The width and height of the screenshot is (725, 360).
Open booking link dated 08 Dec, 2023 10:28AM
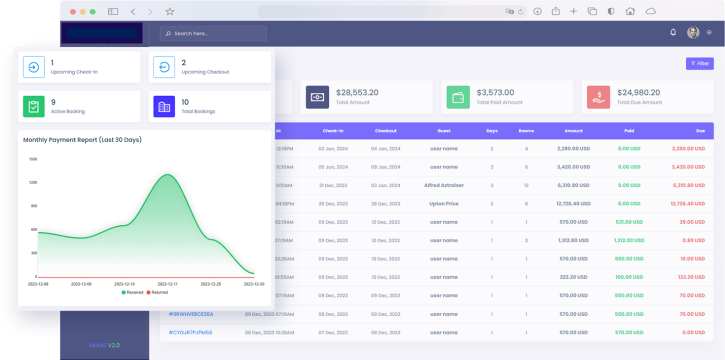[x=190, y=333]
